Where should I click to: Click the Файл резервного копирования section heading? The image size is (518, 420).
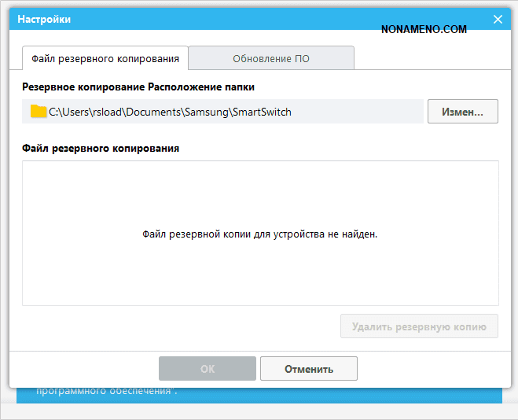pos(100,148)
